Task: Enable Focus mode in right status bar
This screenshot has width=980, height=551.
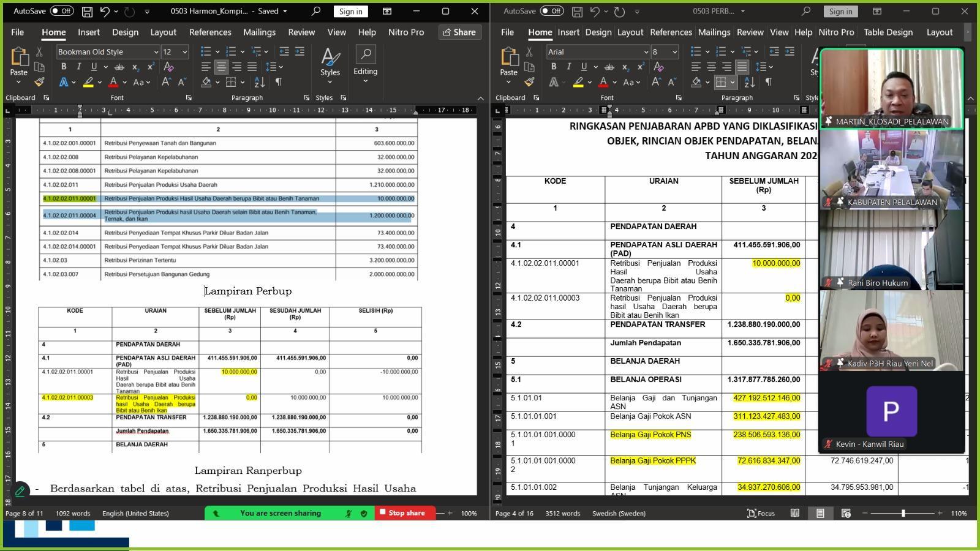Action: coord(761,513)
